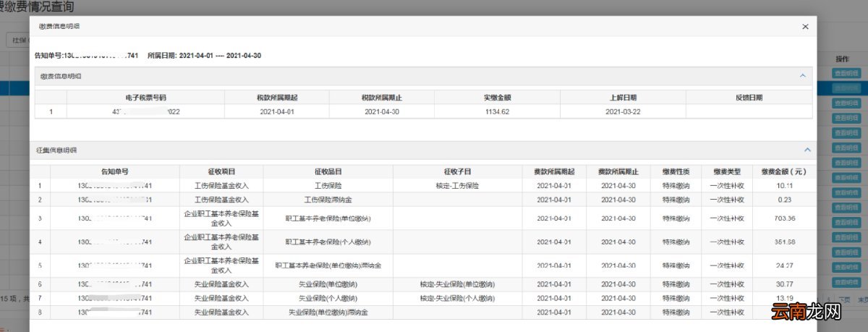
Task: Select the 上解日期 column header
Action: point(621,97)
